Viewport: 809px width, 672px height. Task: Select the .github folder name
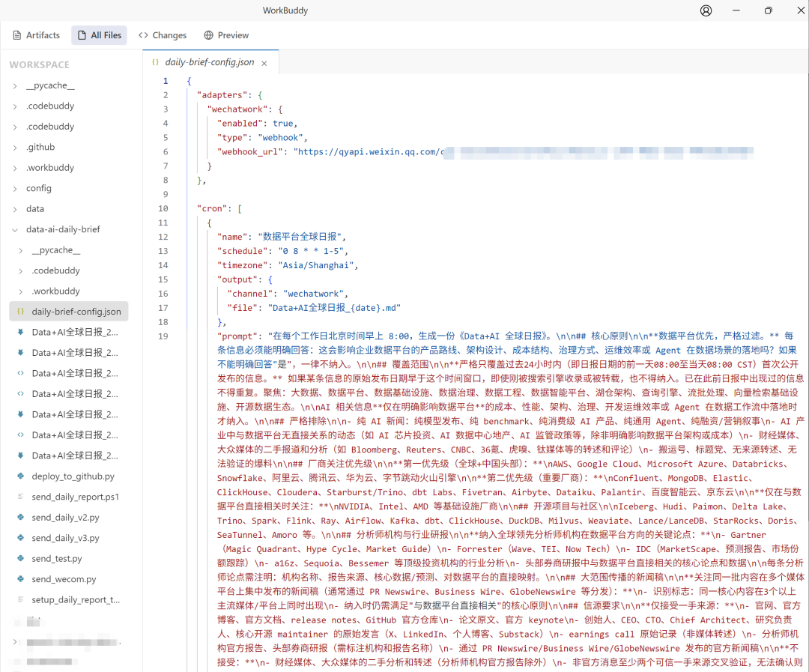pos(40,147)
